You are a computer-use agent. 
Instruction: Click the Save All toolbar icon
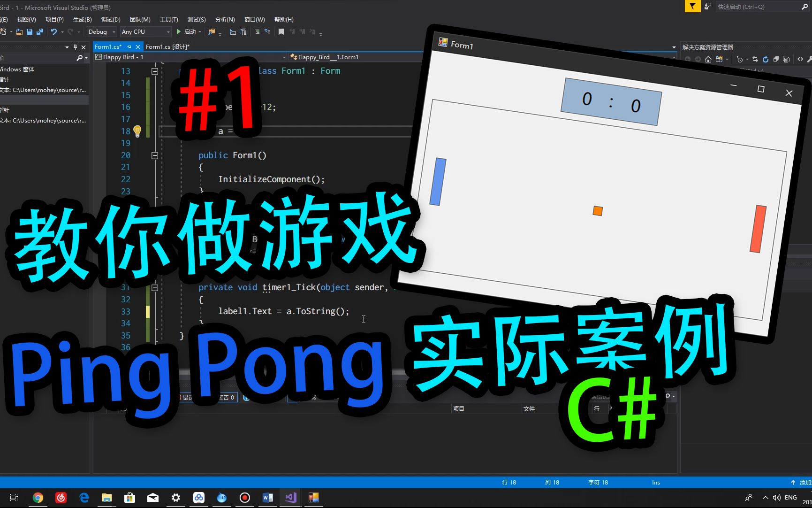[40, 32]
